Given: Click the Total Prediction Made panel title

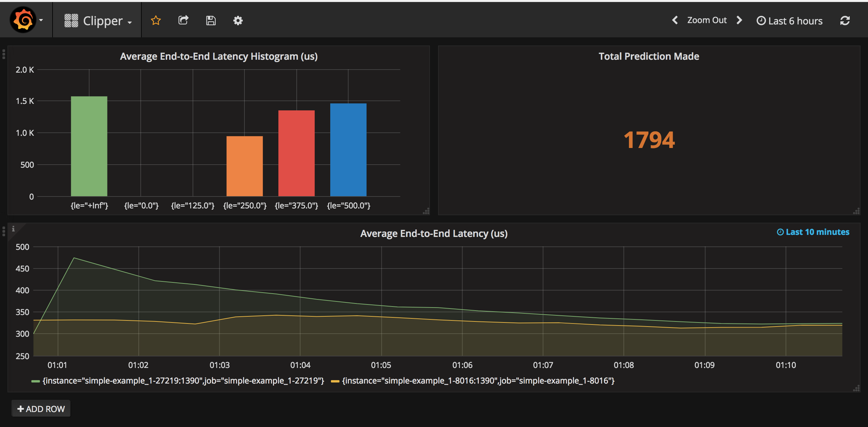Looking at the screenshot, I should (x=649, y=56).
